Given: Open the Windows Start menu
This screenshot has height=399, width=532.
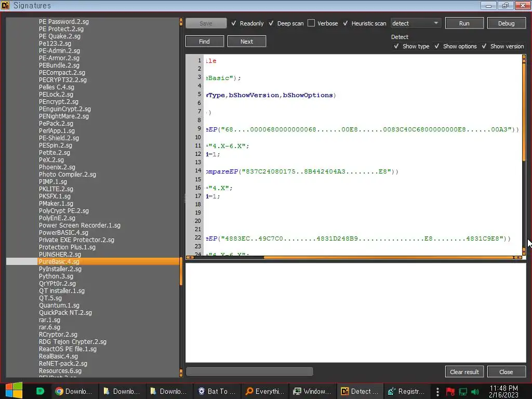Looking at the screenshot, I should pos(14,391).
